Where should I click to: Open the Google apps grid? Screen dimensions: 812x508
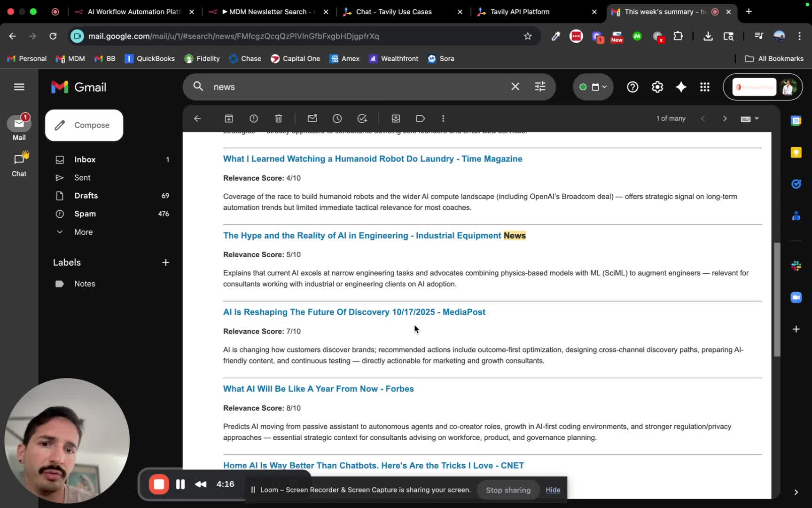point(705,87)
